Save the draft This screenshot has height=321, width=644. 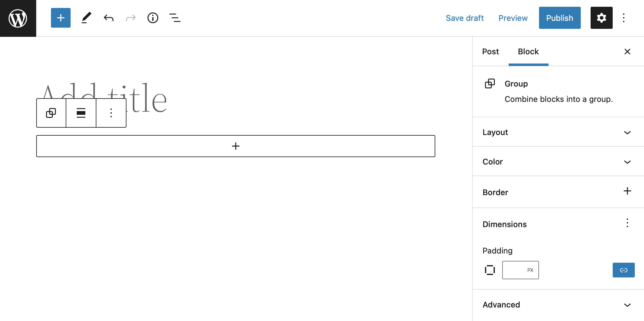[x=465, y=18]
